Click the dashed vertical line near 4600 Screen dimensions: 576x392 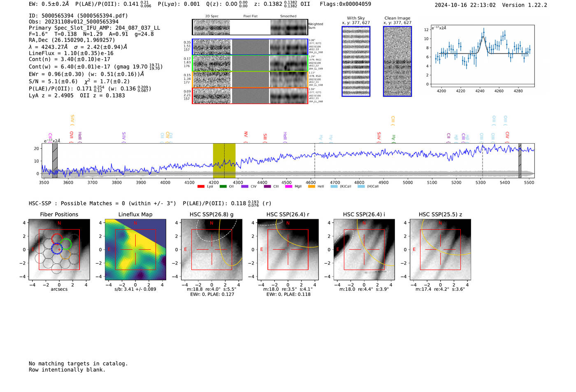coord(315,161)
